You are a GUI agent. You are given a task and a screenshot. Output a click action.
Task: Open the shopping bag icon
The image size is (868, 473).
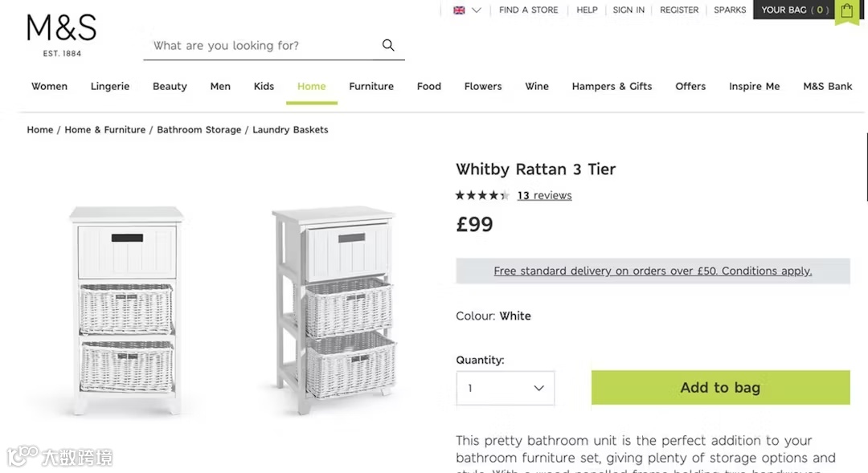(x=846, y=10)
